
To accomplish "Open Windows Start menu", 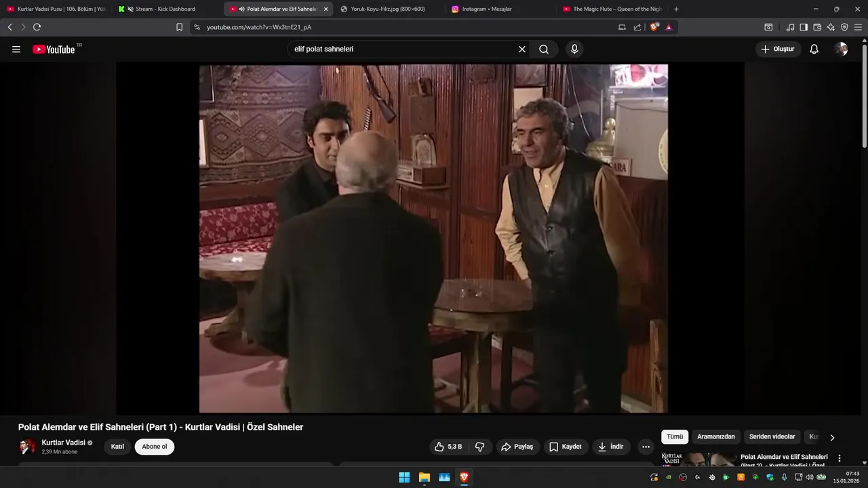I will pyautogui.click(x=404, y=477).
